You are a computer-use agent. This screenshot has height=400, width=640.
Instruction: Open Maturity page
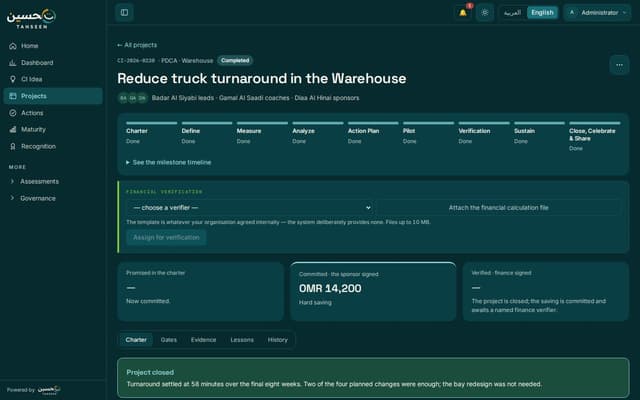(x=53, y=129)
